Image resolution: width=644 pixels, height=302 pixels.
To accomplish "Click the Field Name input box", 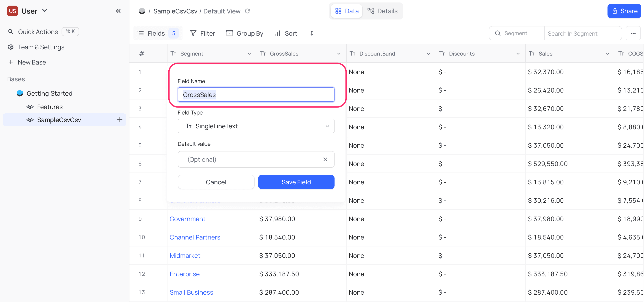I will coord(256,95).
